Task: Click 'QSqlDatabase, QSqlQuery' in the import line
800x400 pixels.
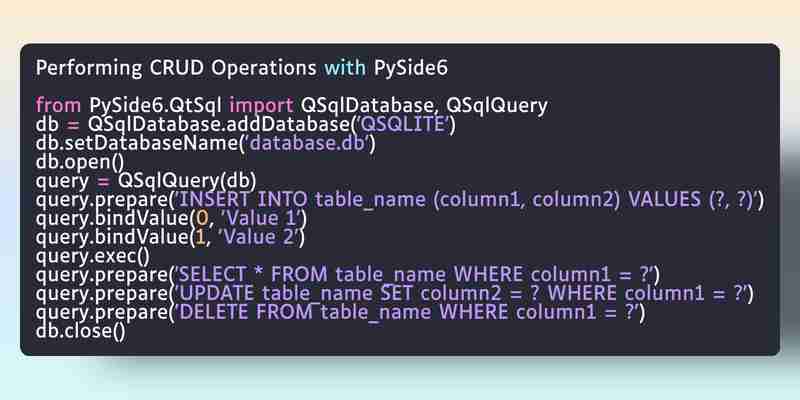Action: [x=424, y=106]
